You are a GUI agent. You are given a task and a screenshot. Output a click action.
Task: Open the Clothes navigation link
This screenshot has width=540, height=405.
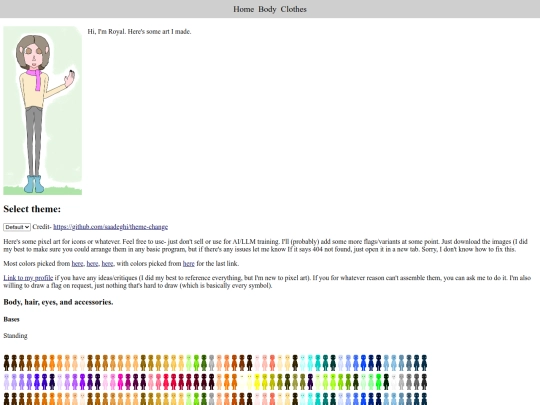click(x=293, y=9)
